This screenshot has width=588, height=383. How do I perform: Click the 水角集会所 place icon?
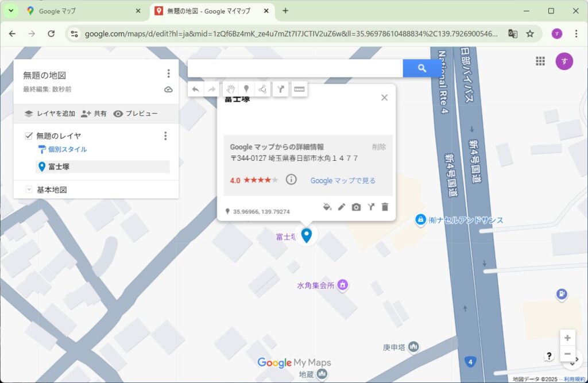342,285
